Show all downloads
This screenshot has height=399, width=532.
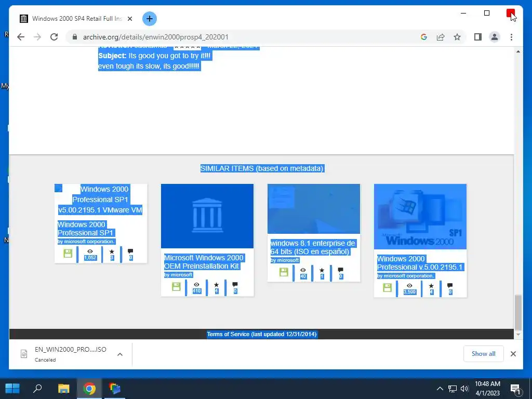483,353
